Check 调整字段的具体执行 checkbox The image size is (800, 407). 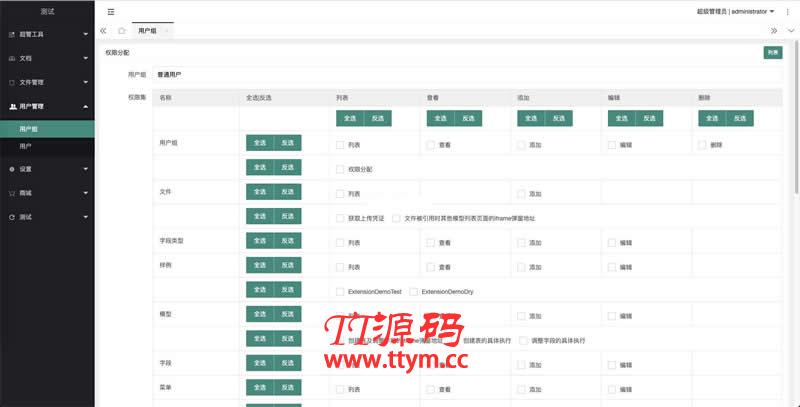(523, 341)
